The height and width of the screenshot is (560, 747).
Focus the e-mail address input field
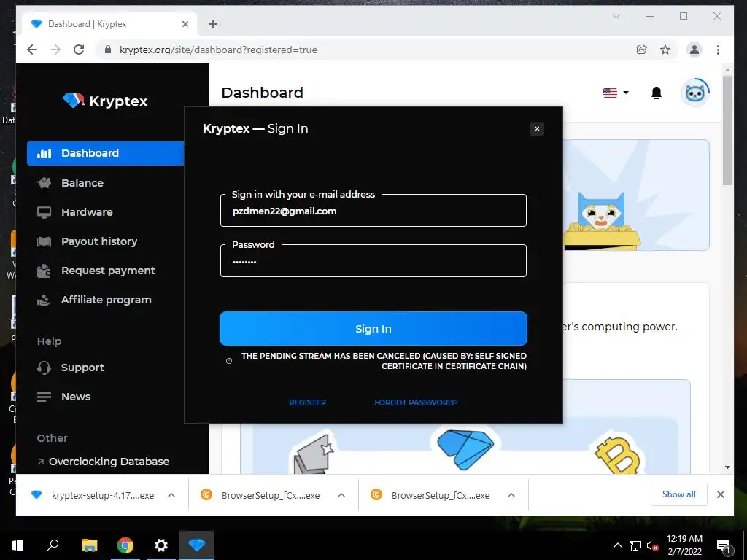click(x=373, y=211)
